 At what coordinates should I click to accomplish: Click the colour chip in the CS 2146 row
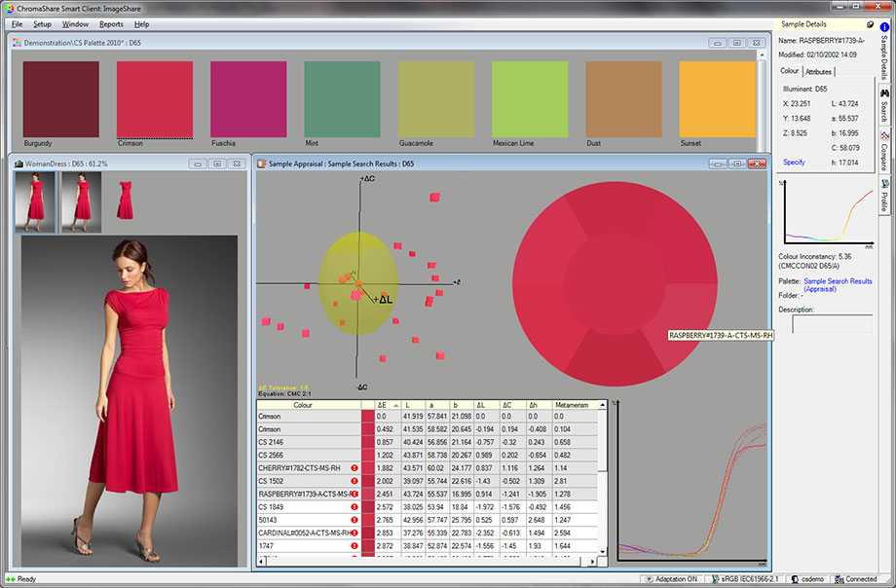pyautogui.click(x=368, y=442)
